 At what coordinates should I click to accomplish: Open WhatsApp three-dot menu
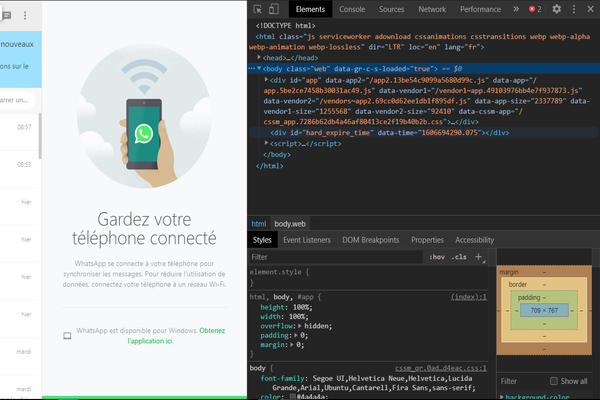click(25, 15)
